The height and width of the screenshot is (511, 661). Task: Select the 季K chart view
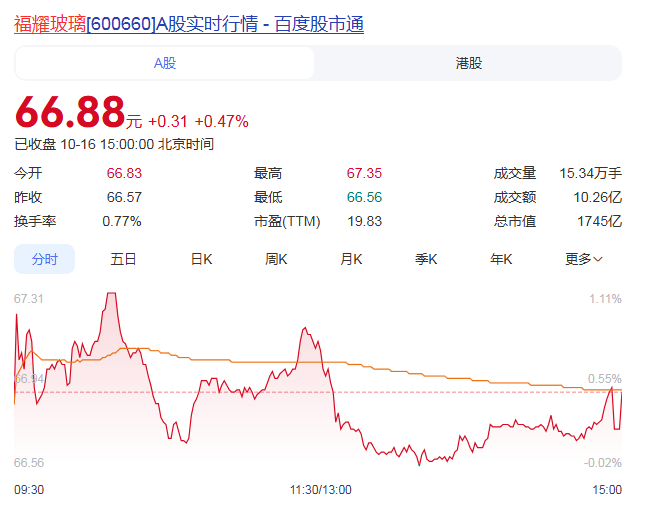[x=426, y=259]
